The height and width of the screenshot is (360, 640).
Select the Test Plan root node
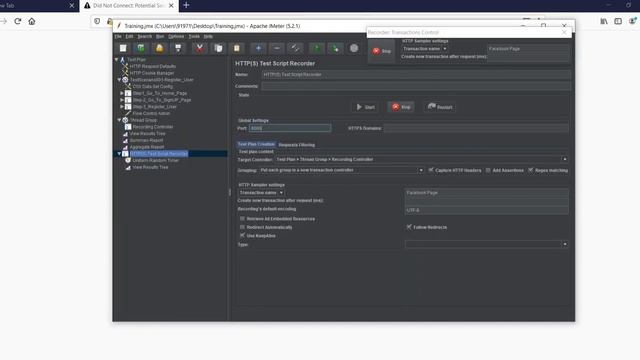(x=136, y=60)
